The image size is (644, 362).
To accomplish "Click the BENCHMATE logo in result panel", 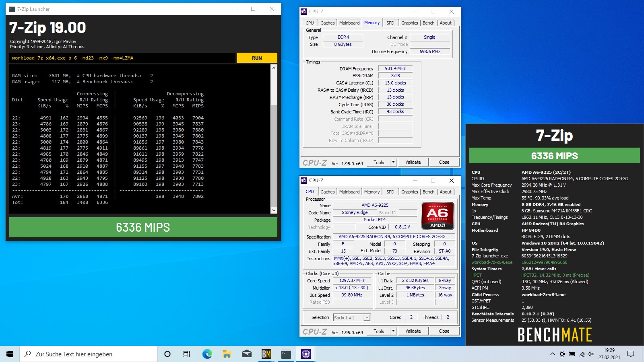I will (x=554, y=335).
